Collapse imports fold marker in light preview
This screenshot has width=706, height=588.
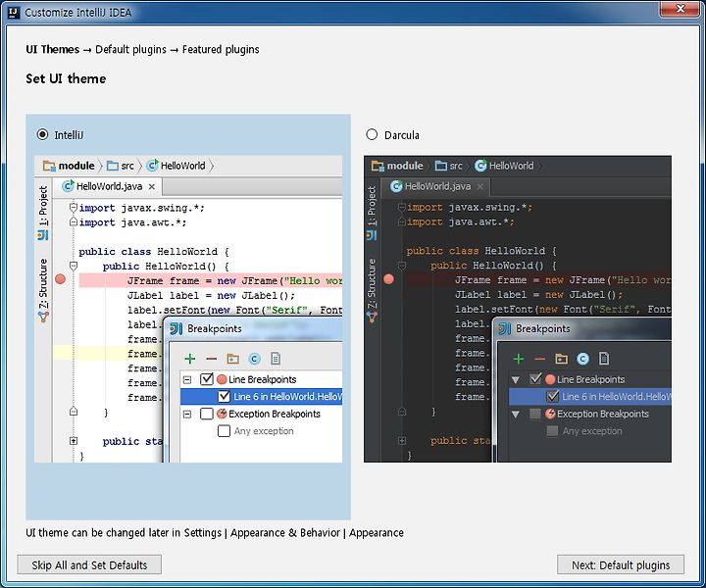point(74,208)
